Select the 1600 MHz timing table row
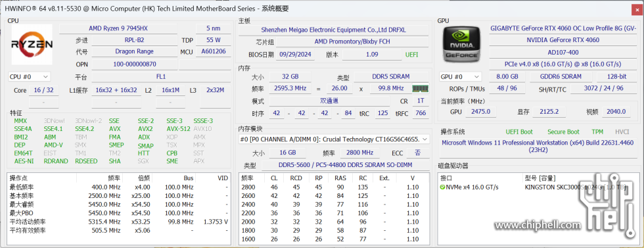644x248 pixels. click(x=334, y=239)
